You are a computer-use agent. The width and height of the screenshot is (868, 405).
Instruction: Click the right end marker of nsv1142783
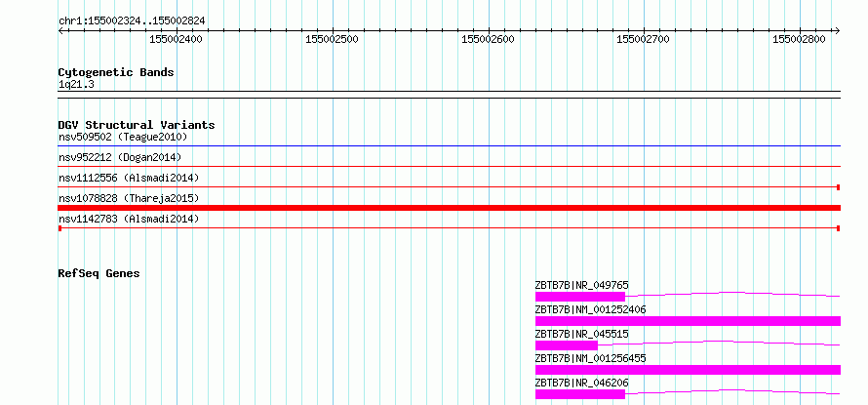(839, 228)
